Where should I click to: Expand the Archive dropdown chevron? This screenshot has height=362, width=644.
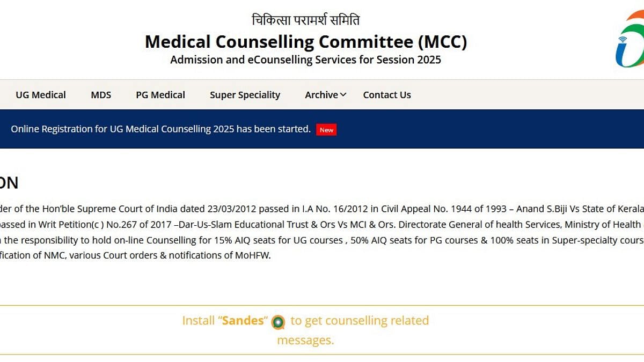point(343,95)
